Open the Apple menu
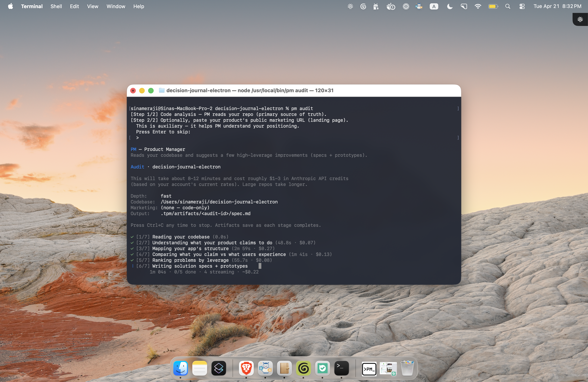The height and width of the screenshot is (382, 588). point(10,6)
